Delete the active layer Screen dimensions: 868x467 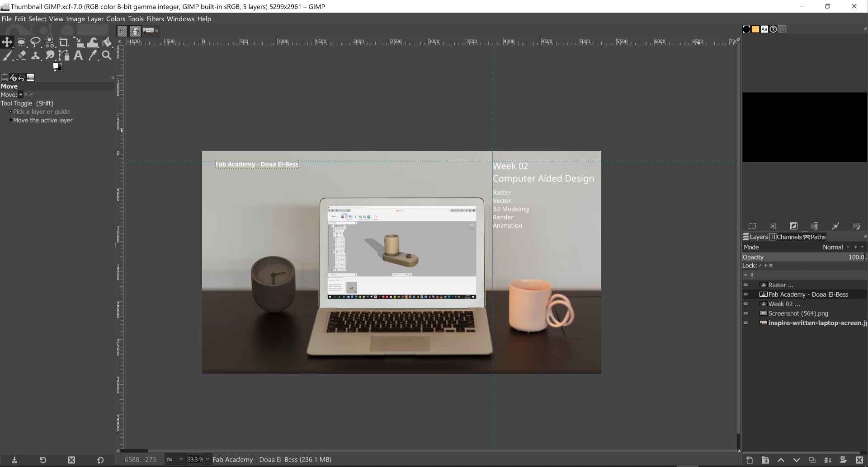859,460
